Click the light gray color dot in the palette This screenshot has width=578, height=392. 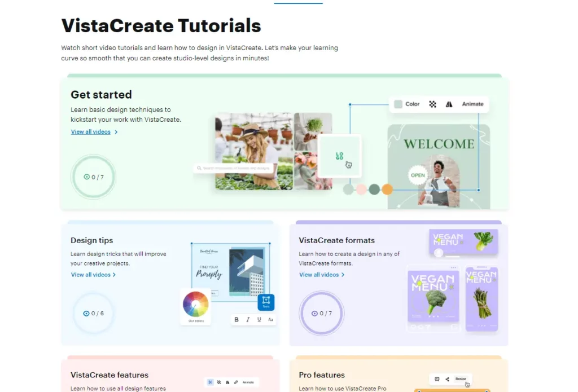(x=348, y=190)
